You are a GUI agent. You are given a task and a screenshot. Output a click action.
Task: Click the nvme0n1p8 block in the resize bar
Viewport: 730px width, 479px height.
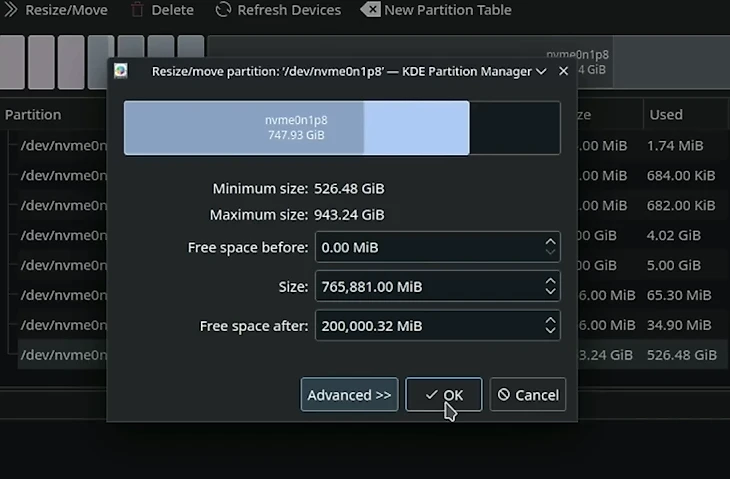[x=296, y=127]
